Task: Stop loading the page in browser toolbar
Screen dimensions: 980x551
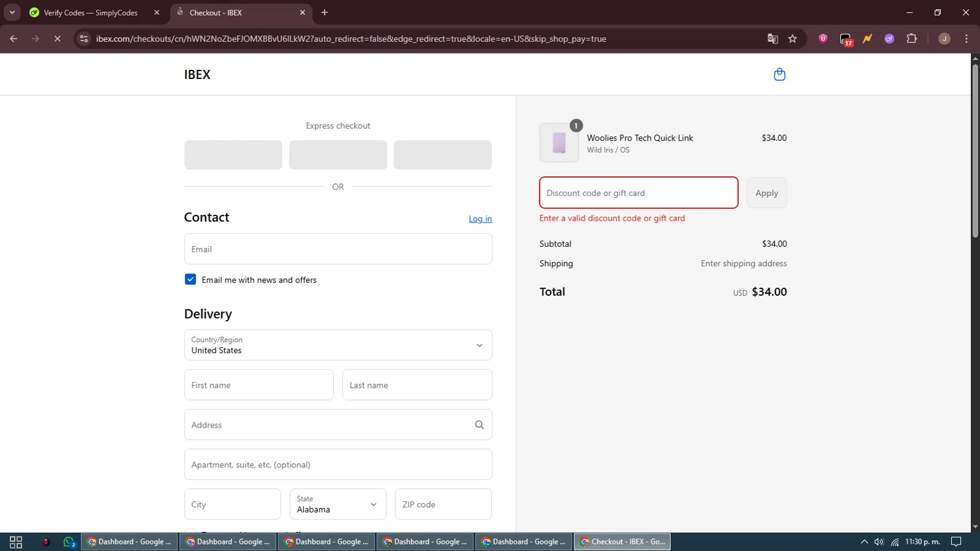Action: (x=57, y=39)
